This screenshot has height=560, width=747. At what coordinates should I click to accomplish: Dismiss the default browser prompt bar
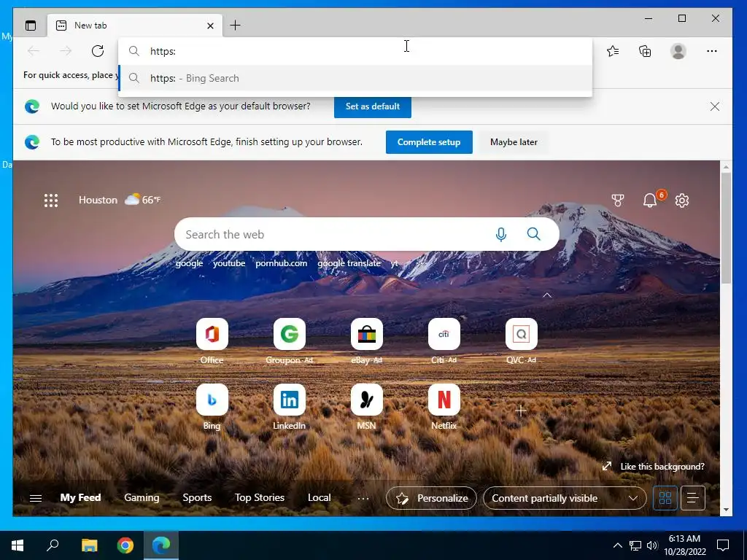(x=715, y=106)
